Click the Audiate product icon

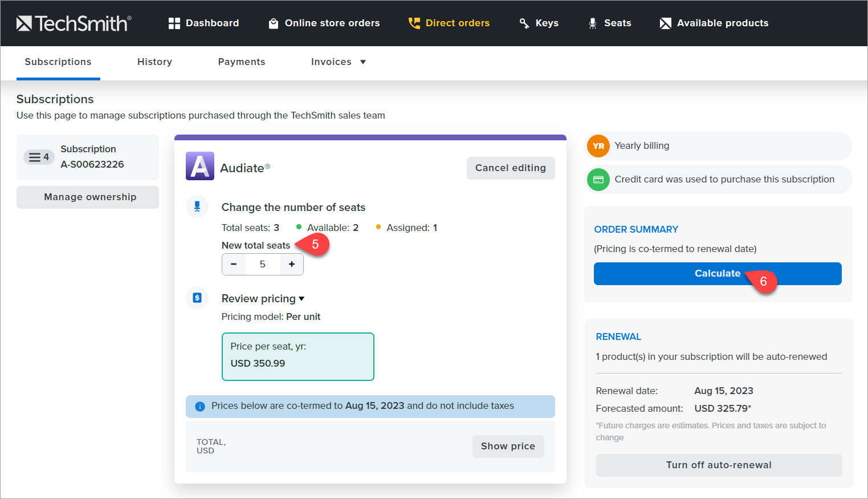(x=199, y=166)
